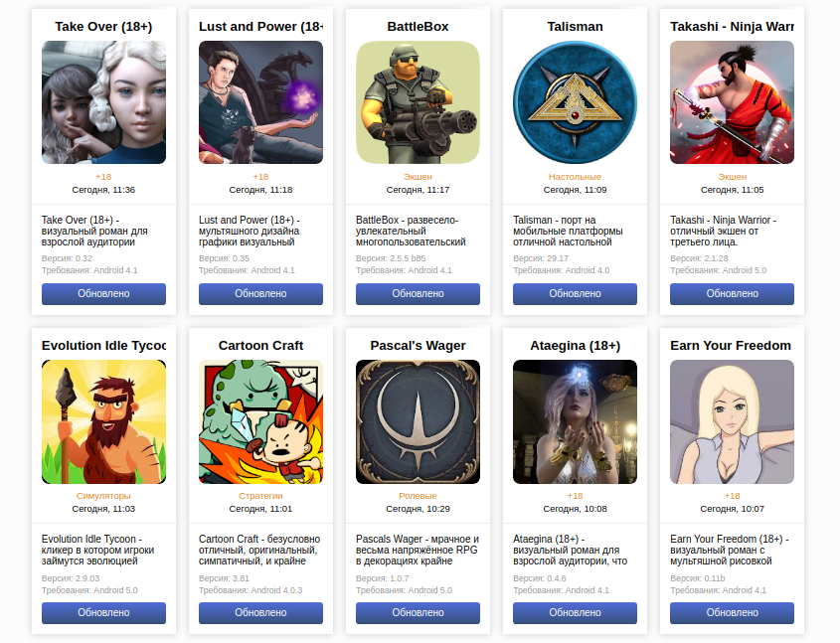Select the Takashi Ninja Warrior artwork
Viewport: 840px width, 643px height.
coord(732,102)
